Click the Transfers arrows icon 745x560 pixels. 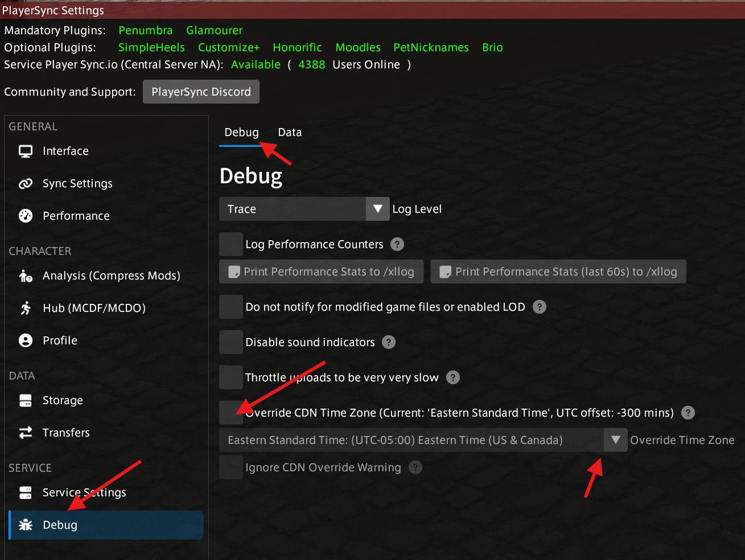pos(26,433)
